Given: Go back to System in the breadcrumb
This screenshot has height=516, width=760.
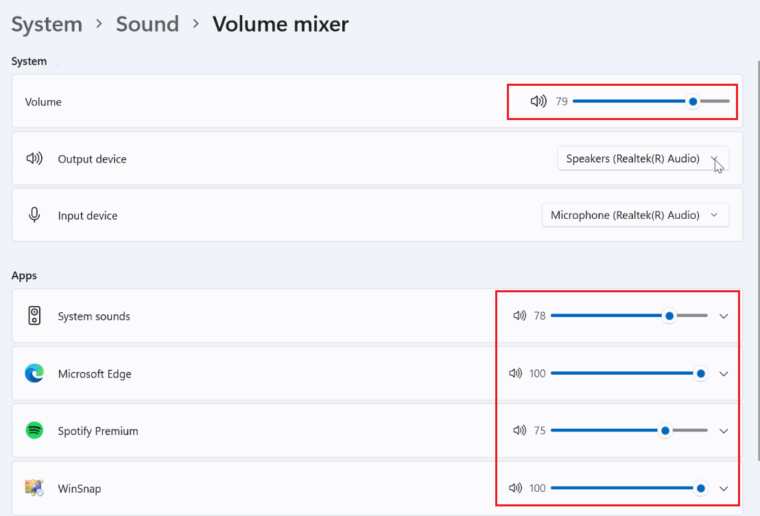Looking at the screenshot, I should coord(47,24).
